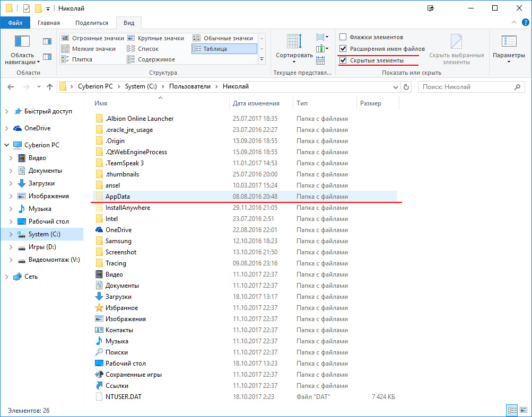Switch to large thumbnails view in status bar
The image size is (532, 417).
(x=522, y=410)
